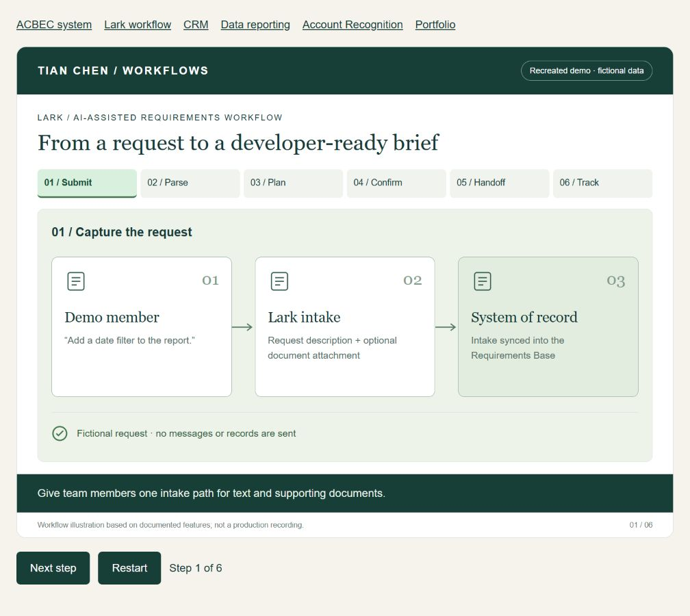This screenshot has height=616, width=690.
Task: Switch to the 05 / Handoff tab
Action: (500, 183)
